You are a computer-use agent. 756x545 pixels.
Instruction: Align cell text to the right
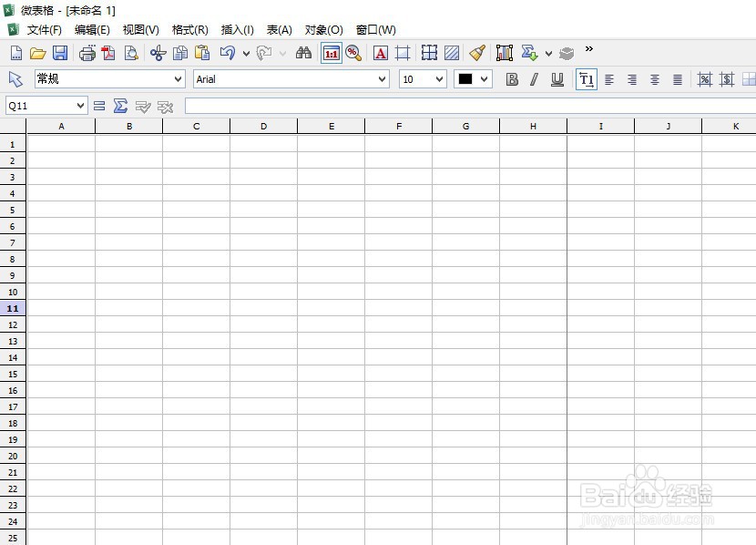point(631,79)
